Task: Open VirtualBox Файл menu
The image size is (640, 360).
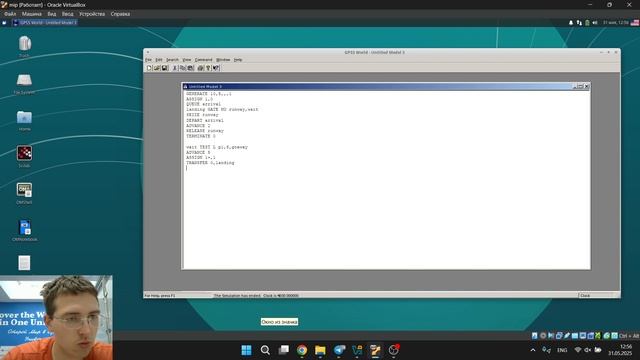Action: [10, 14]
